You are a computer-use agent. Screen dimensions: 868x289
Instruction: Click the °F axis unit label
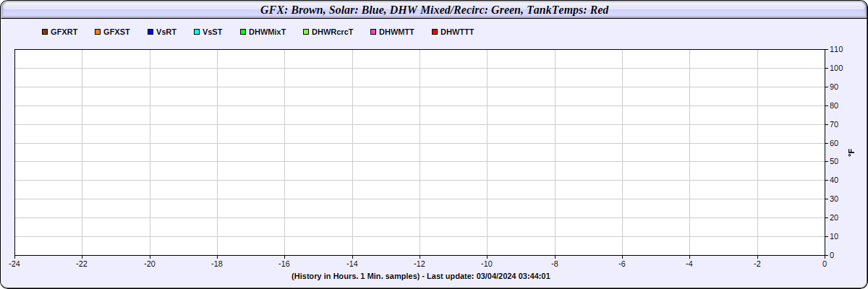pos(851,152)
